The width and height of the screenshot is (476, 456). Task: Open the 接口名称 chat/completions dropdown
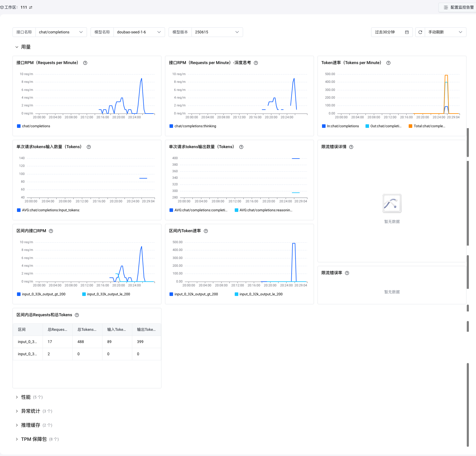[61, 32]
